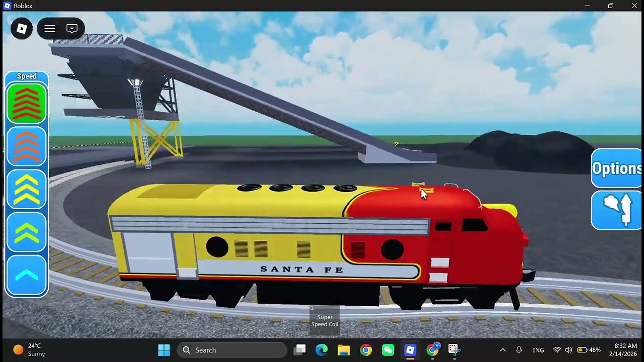Screen dimensions: 644x362
Task: Open the Wi-Fi network tray icon
Action: tap(557, 350)
